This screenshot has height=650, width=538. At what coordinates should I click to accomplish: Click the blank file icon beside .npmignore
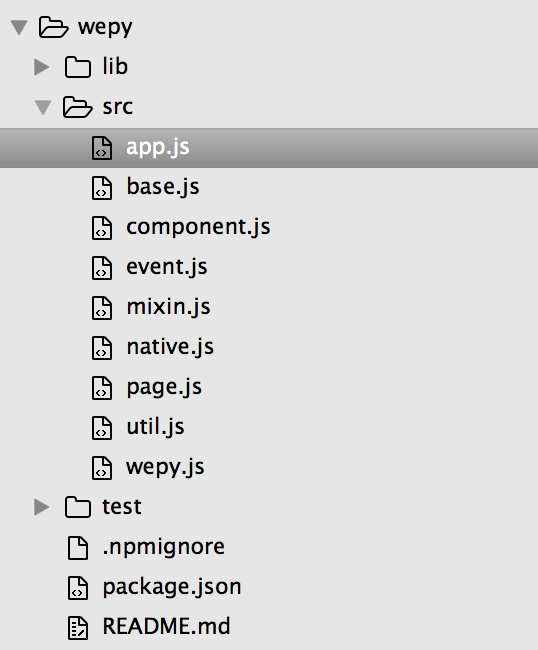pyautogui.click(x=78, y=548)
